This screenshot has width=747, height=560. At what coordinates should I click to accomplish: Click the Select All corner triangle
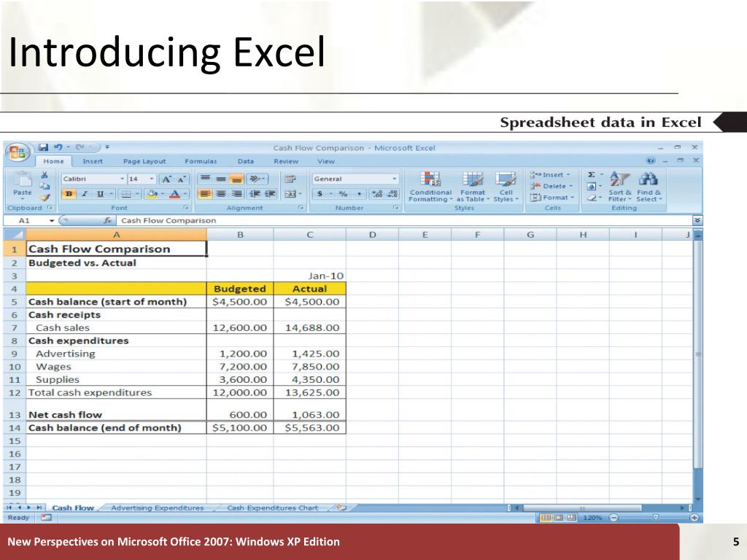(x=15, y=234)
